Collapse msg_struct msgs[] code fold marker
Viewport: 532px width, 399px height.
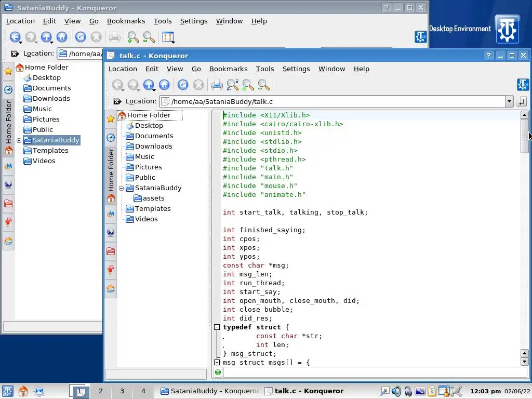(x=217, y=362)
